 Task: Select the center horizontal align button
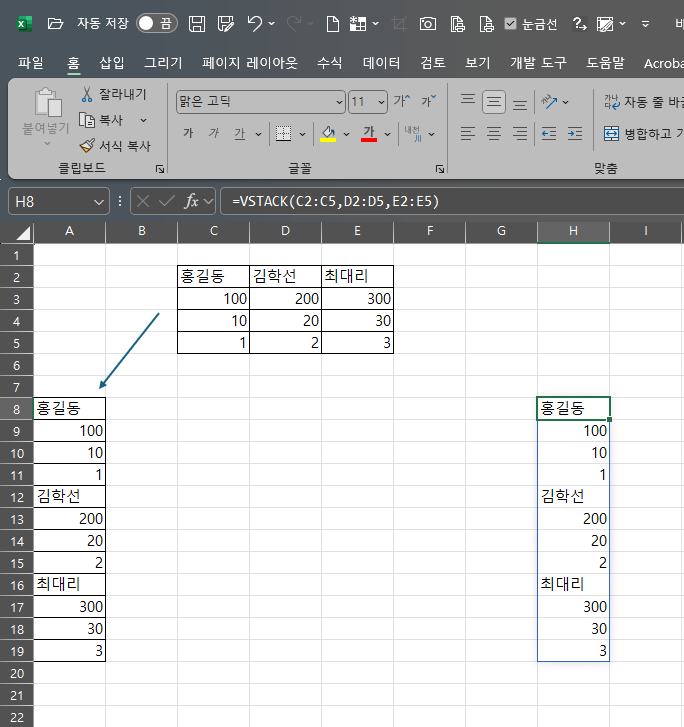pos(493,134)
